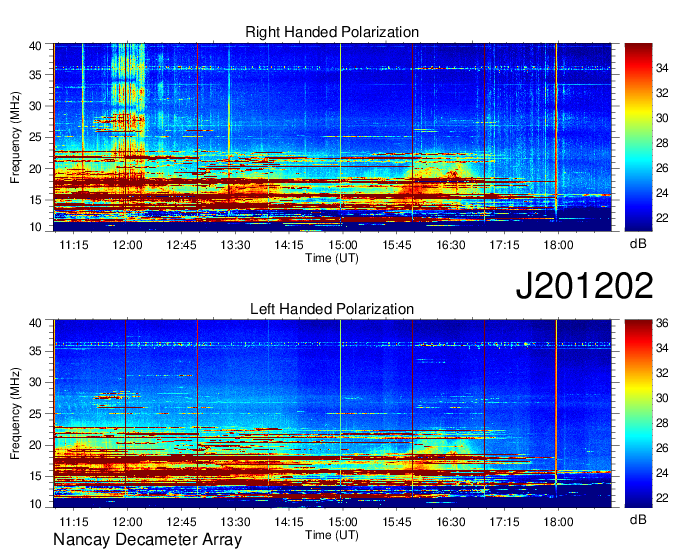Screen dimensions: 680x552
Task: Click the '13:30' tick label under the bottom plot
Action: pyautogui.click(x=235, y=522)
